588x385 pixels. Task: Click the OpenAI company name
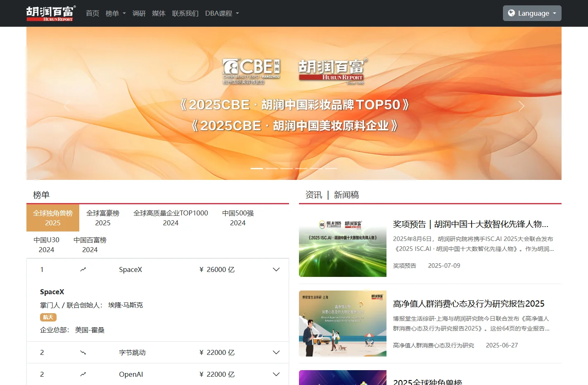click(131, 374)
